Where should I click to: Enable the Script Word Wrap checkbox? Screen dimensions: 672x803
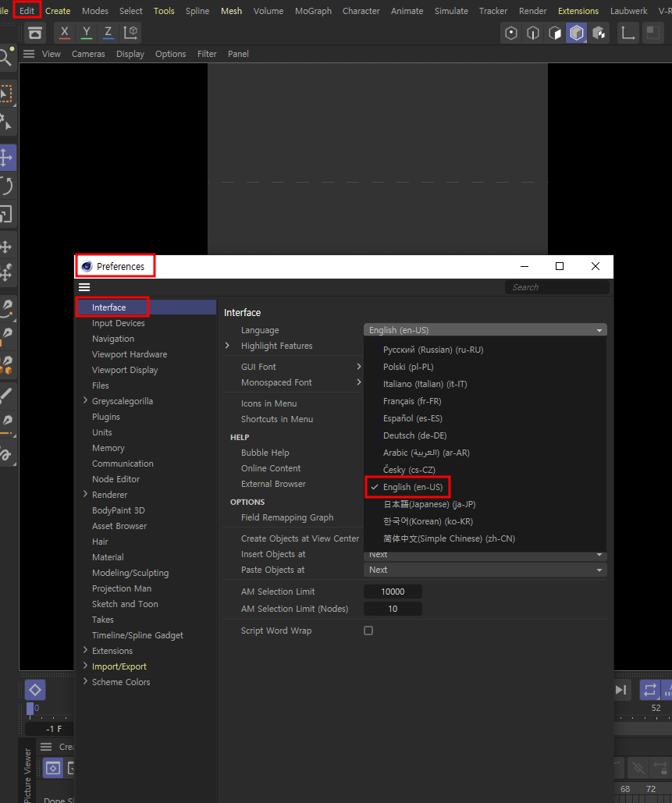tap(368, 631)
